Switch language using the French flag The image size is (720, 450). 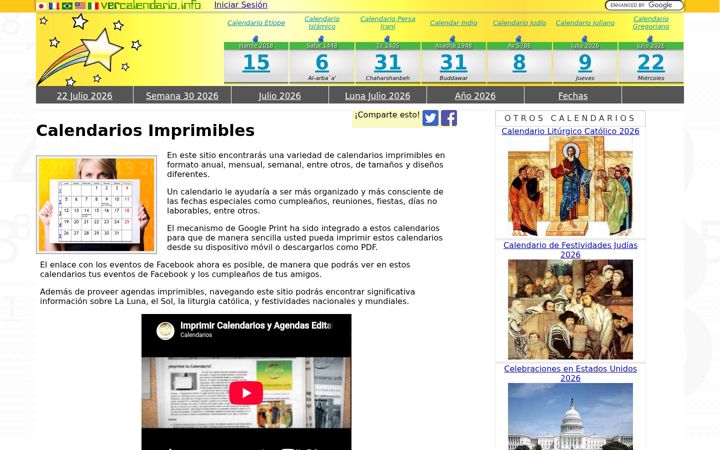[x=54, y=6]
